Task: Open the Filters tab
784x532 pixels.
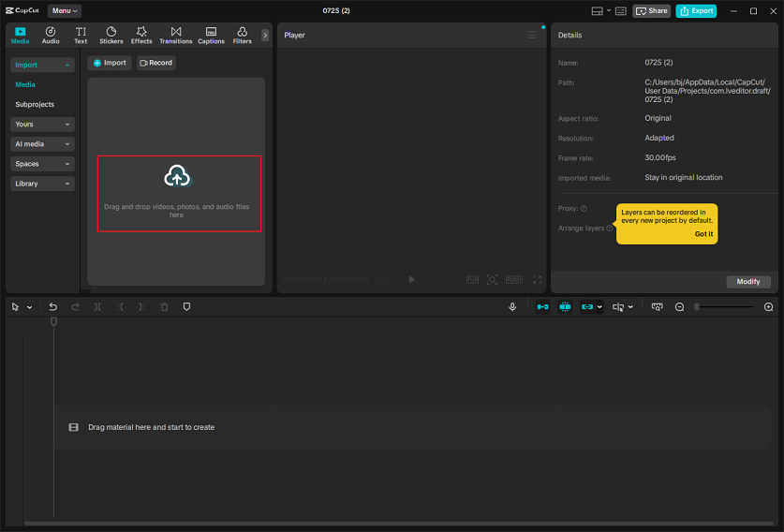Action: 242,36
